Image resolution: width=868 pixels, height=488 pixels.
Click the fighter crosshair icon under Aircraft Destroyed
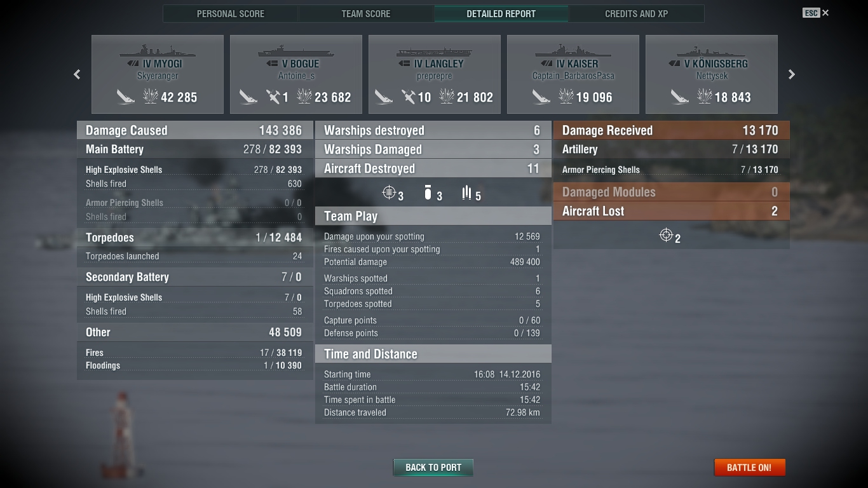[x=389, y=192]
